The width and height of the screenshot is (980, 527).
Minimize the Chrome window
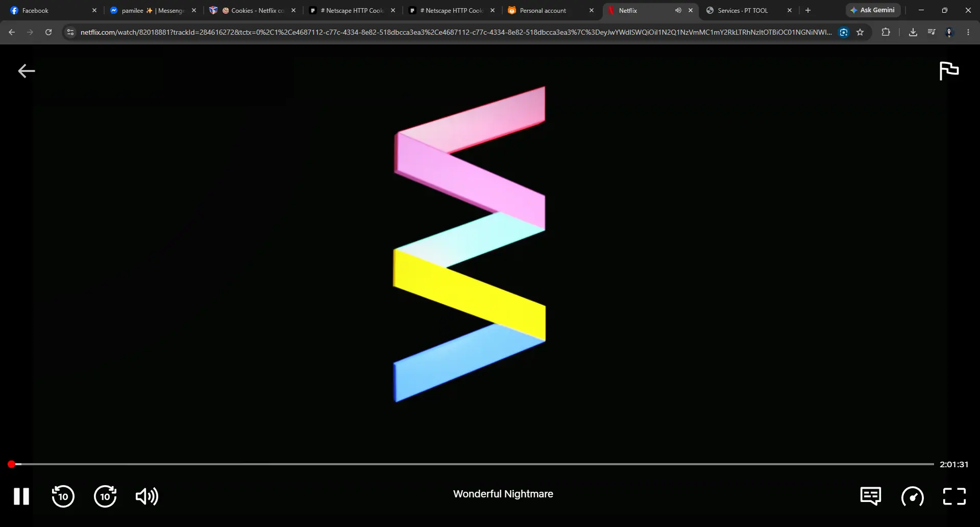tap(921, 10)
